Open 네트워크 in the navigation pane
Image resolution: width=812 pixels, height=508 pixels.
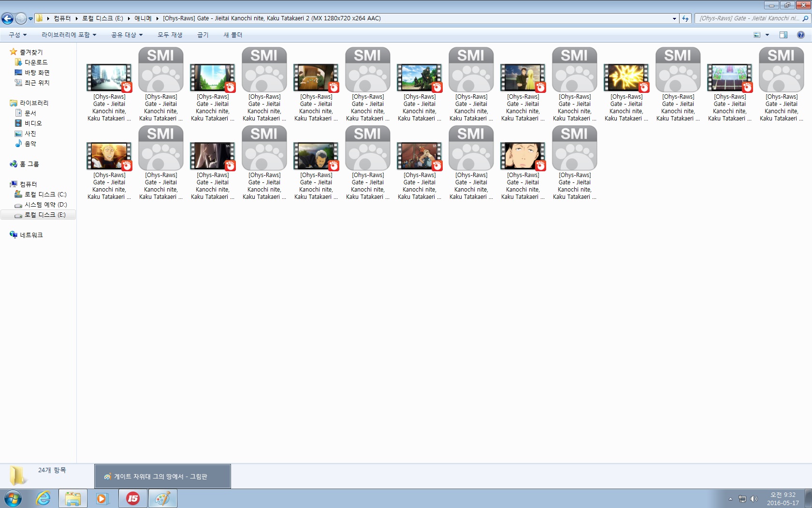[31, 235]
